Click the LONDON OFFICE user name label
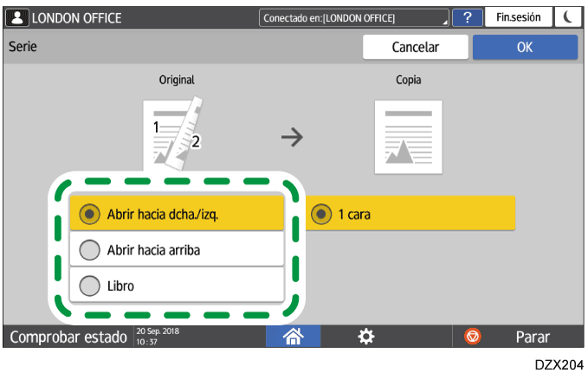588x373 pixels. coord(76,17)
